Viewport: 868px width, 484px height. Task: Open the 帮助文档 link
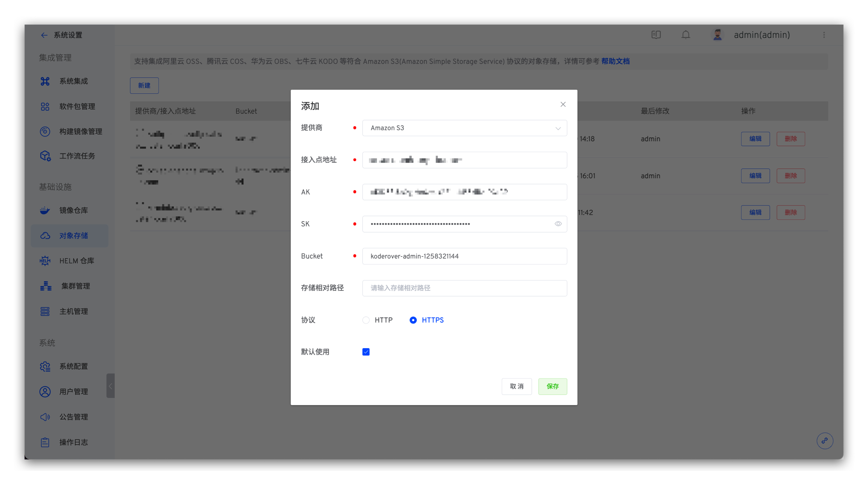[615, 61]
